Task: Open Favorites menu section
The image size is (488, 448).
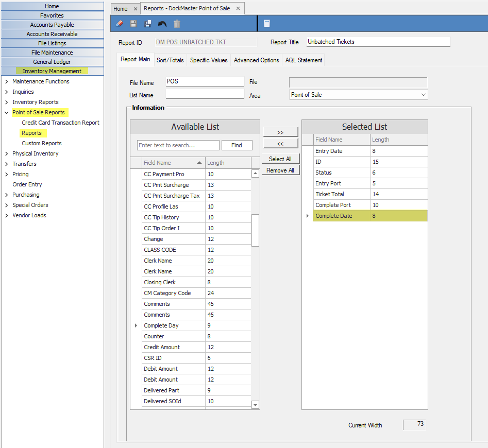Action: [x=52, y=15]
